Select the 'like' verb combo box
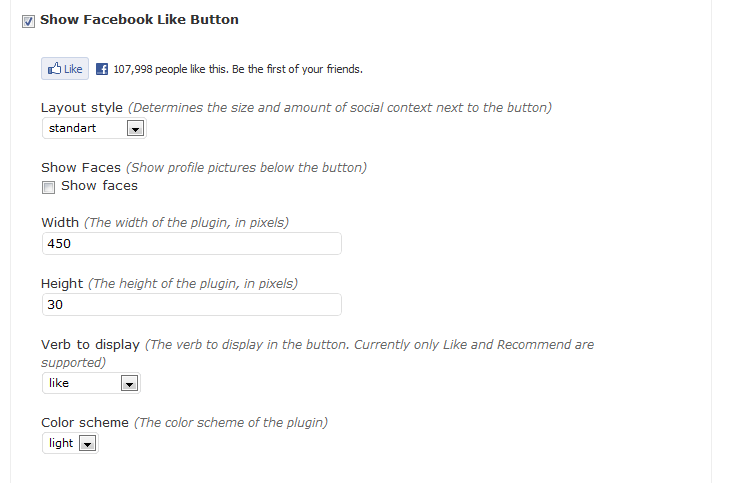Image resolution: width=730 pixels, height=483 pixels. click(91, 383)
